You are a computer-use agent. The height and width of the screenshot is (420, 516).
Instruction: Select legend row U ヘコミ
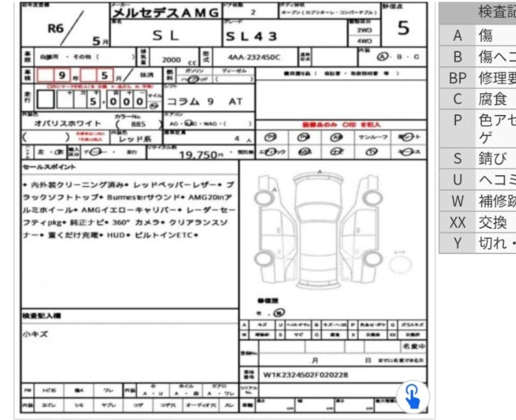coord(477,180)
